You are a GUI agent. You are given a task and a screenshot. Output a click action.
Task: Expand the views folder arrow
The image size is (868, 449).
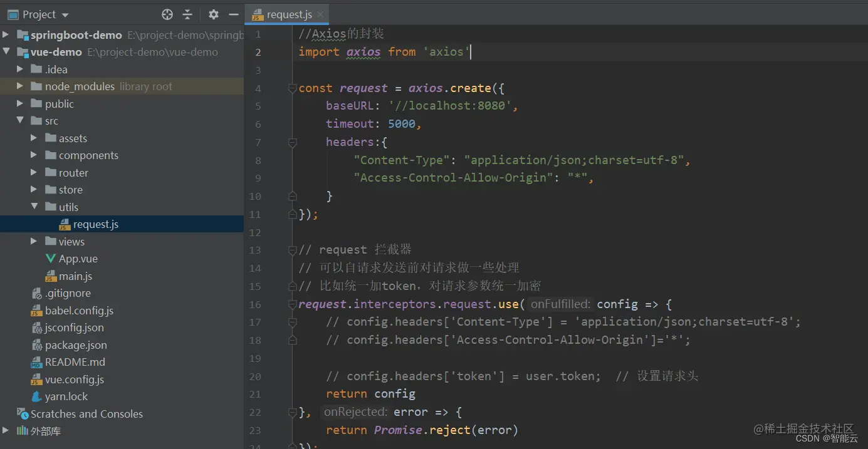coord(34,241)
